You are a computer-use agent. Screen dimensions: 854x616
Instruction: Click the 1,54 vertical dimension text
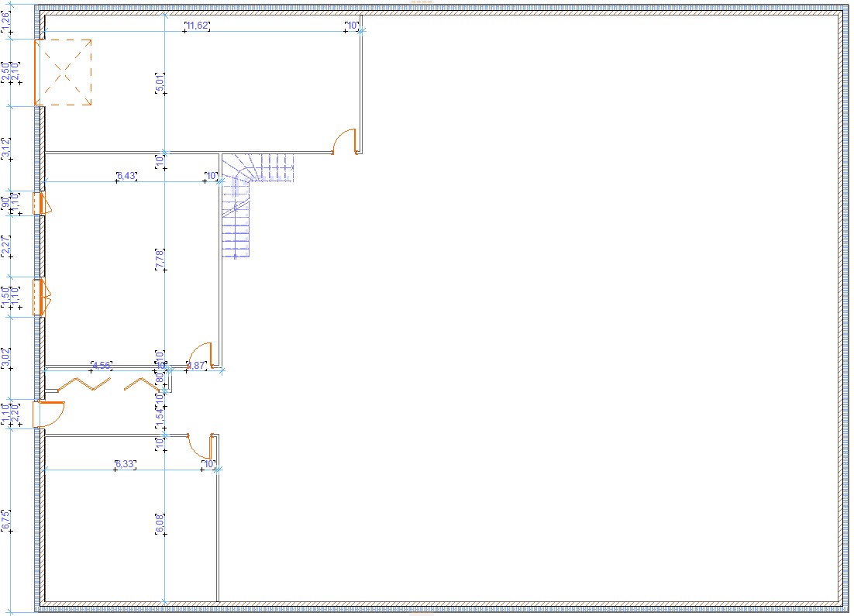click(x=160, y=415)
